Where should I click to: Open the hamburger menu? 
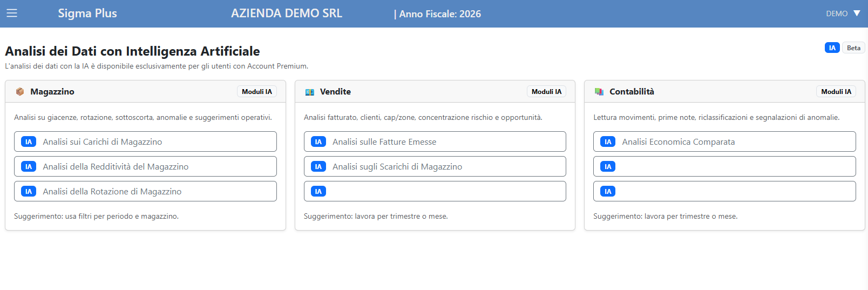pos(12,13)
